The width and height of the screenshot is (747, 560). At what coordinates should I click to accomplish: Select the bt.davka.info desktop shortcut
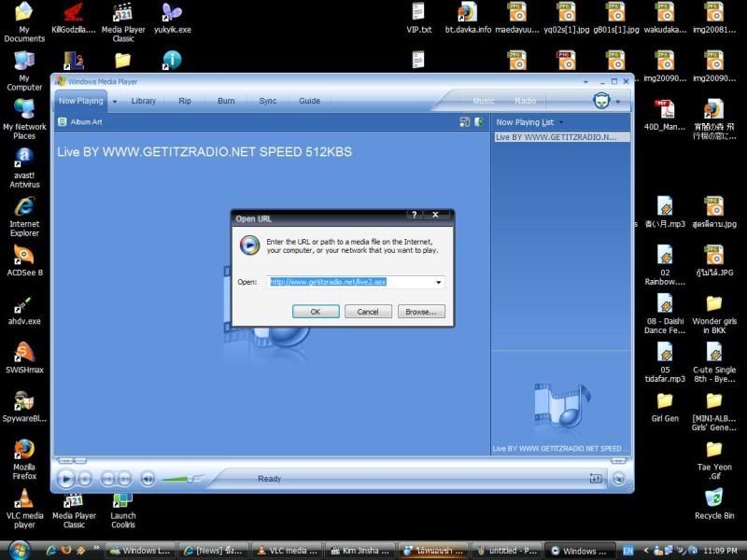pyautogui.click(x=468, y=18)
